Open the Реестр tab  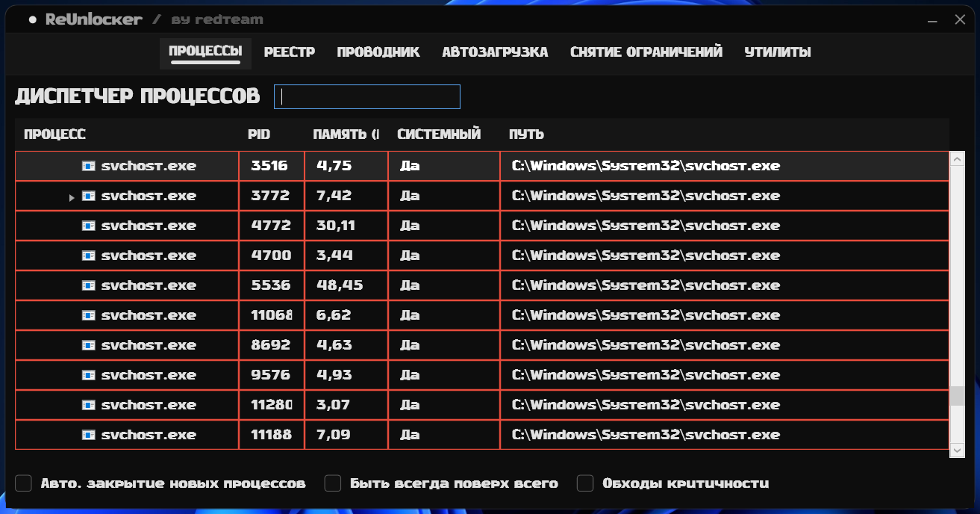tap(290, 52)
